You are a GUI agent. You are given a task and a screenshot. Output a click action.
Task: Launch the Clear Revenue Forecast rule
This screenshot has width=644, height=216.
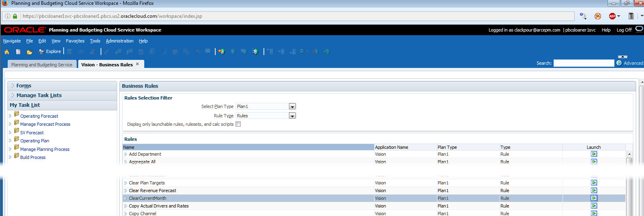pos(594,191)
